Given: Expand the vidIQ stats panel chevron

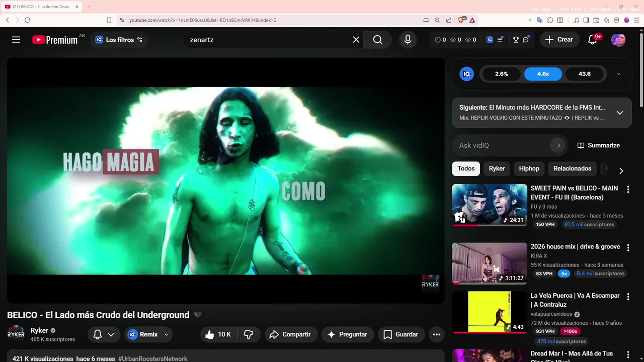Looking at the screenshot, I should coord(618,74).
